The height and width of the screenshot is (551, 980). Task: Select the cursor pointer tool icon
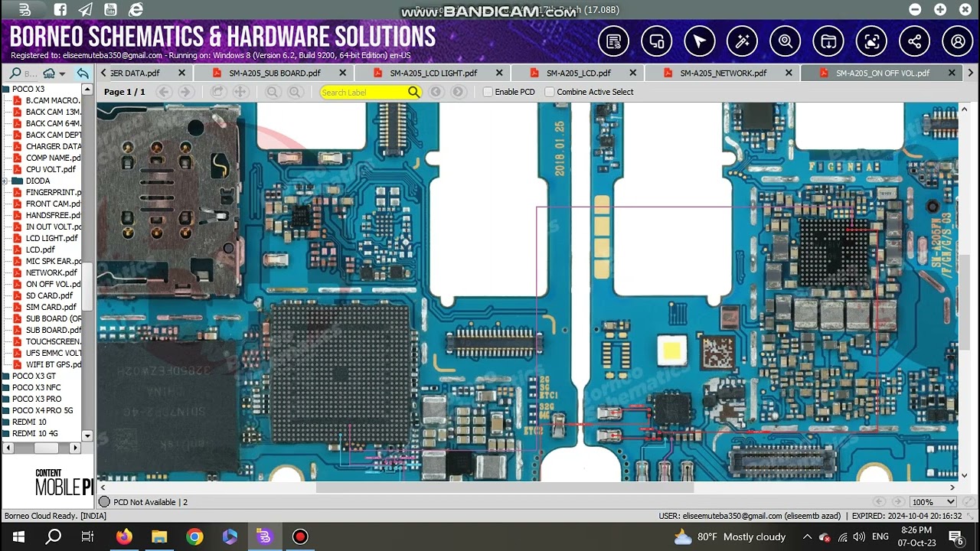tap(700, 41)
